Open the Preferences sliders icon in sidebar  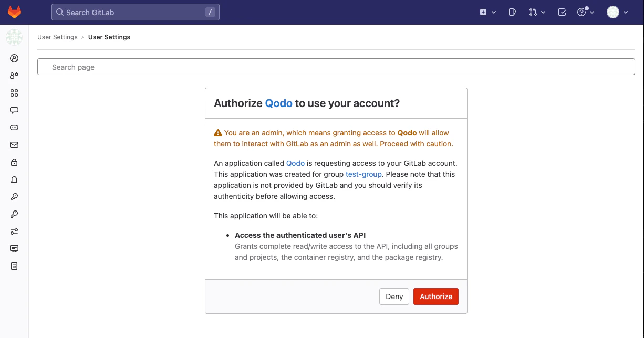click(x=14, y=231)
